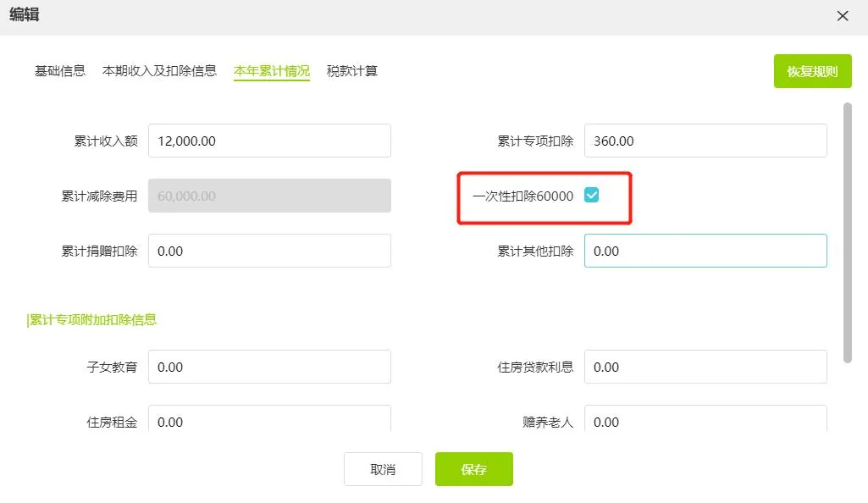This screenshot has width=868, height=503.
Task: Click the 累计专项附加扣除信息 section heading
Action: point(91,320)
